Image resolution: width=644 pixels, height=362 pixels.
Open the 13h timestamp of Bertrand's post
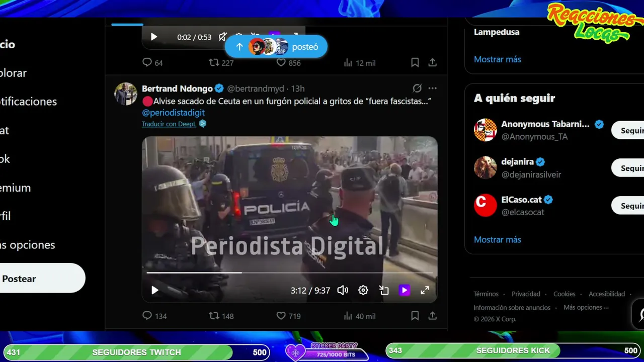coord(298,88)
